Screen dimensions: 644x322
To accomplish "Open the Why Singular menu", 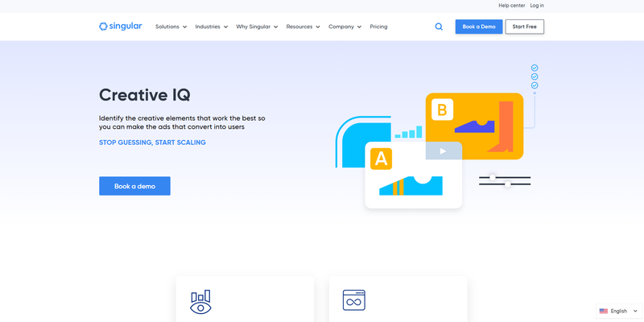I will pyautogui.click(x=257, y=27).
